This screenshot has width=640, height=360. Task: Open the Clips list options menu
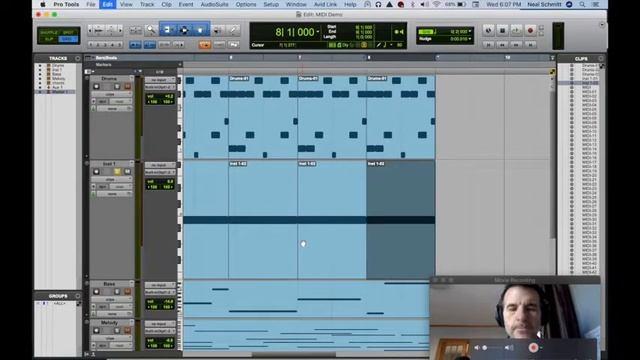(601, 58)
